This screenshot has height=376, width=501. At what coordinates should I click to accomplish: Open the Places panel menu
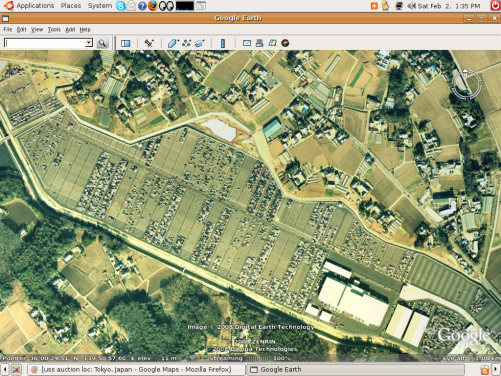(71, 6)
